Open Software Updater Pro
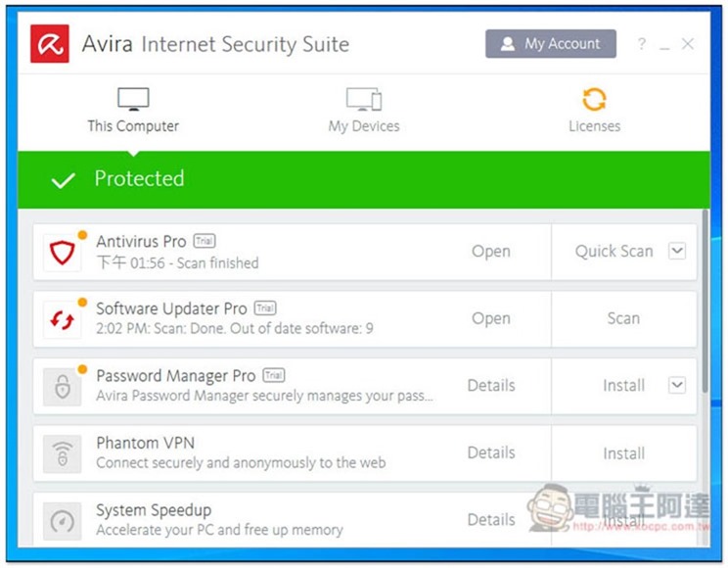The image size is (728, 568). click(x=491, y=318)
